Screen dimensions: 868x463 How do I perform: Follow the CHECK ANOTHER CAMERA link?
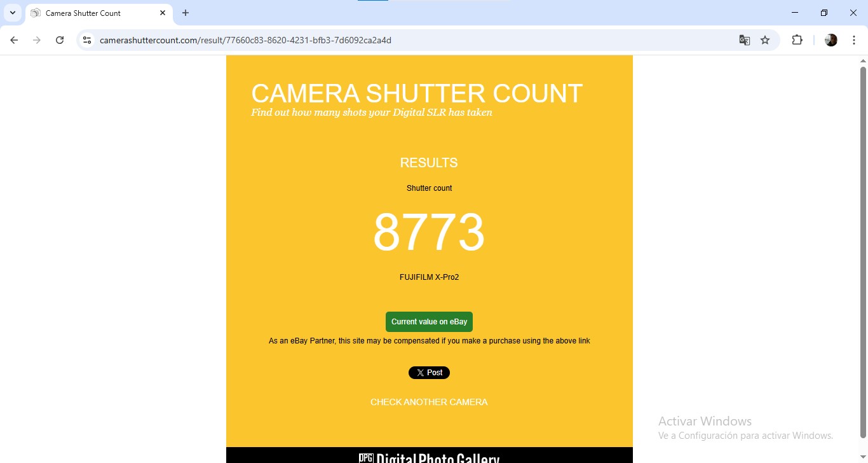point(429,402)
